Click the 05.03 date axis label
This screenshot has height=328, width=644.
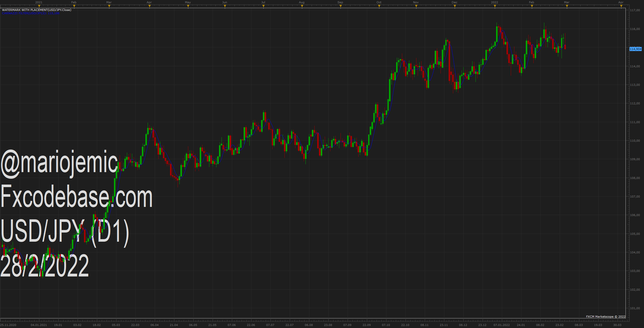point(116,325)
